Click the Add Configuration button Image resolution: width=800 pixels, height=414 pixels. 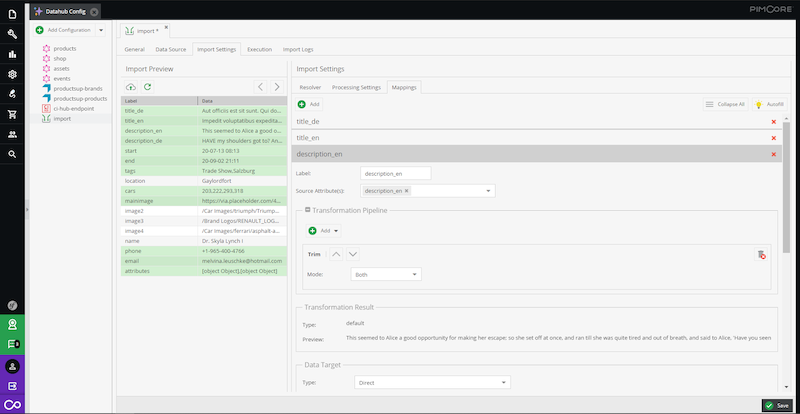coord(64,30)
